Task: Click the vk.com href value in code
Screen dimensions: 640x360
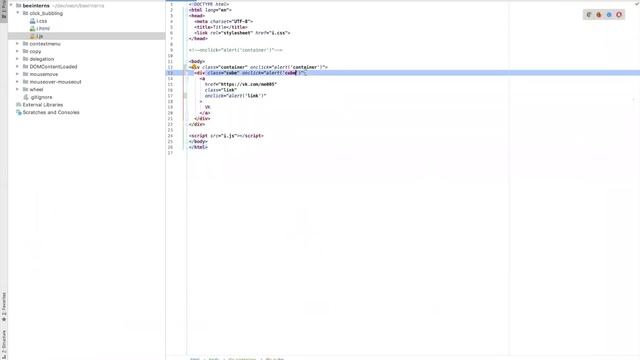Action: [x=248, y=84]
